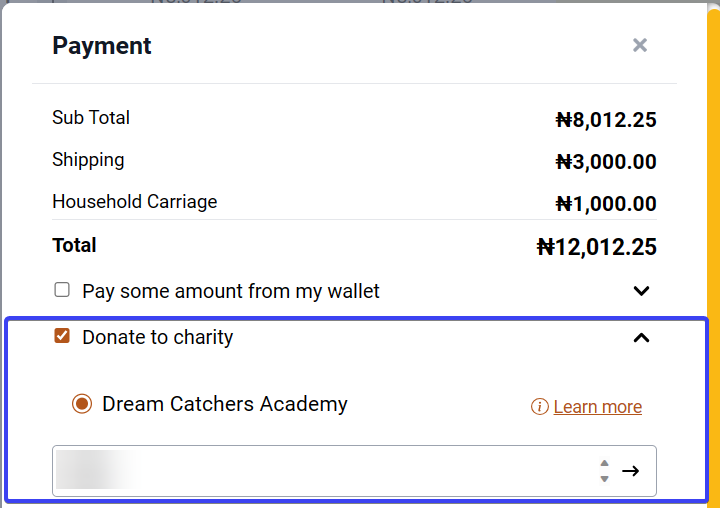Click the Total amount ₦12,012.25
This screenshot has height=508, width=720.
pyautogui.click(x=596, y=247)
